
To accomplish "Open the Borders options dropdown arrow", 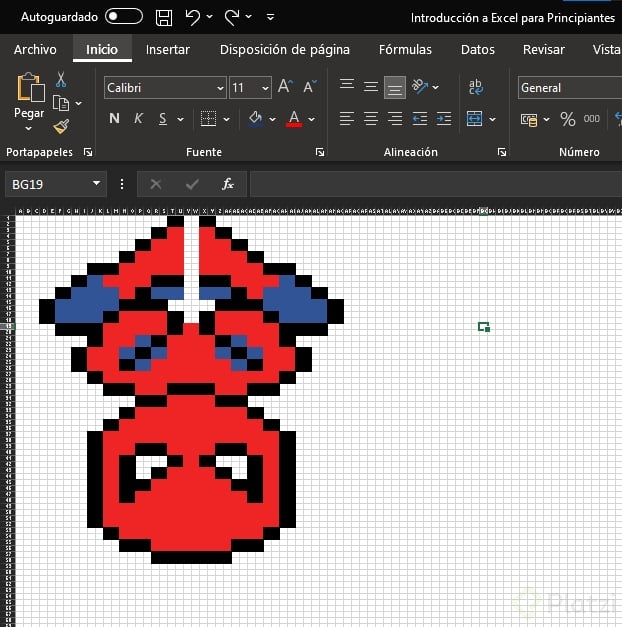I will point(226,119).
